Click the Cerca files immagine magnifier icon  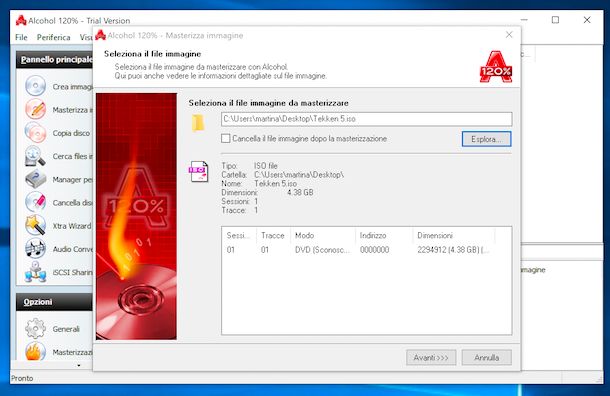(x=35, y=156)
